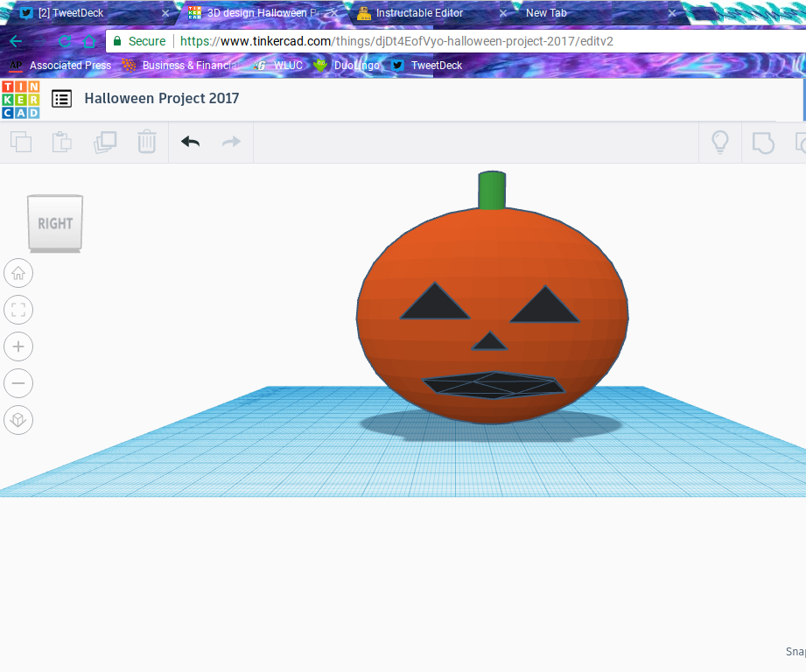Zoom out with the minus icon
806x672 pixels.
(18, 383)
